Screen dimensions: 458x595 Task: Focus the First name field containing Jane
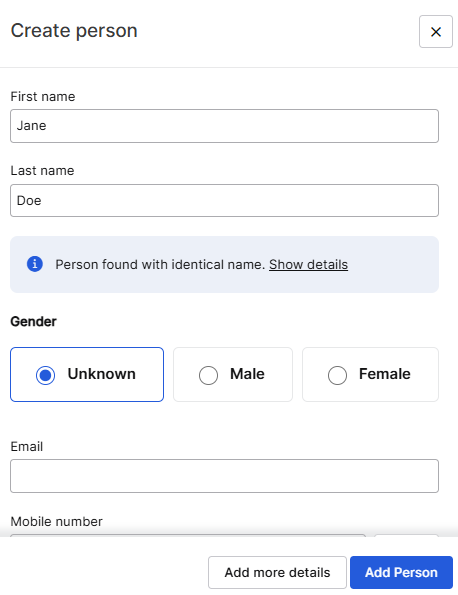point(224,126)
